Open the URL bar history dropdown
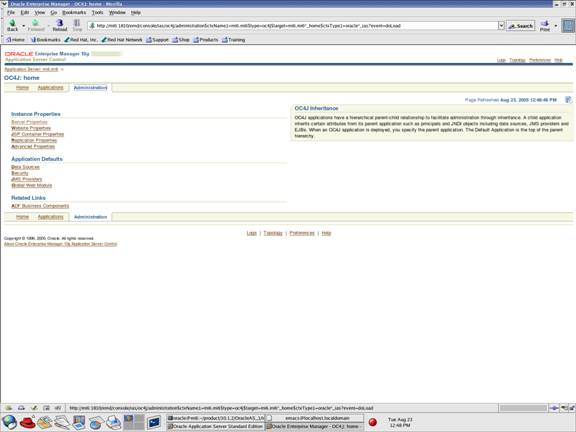 click(x=501, y=26)
